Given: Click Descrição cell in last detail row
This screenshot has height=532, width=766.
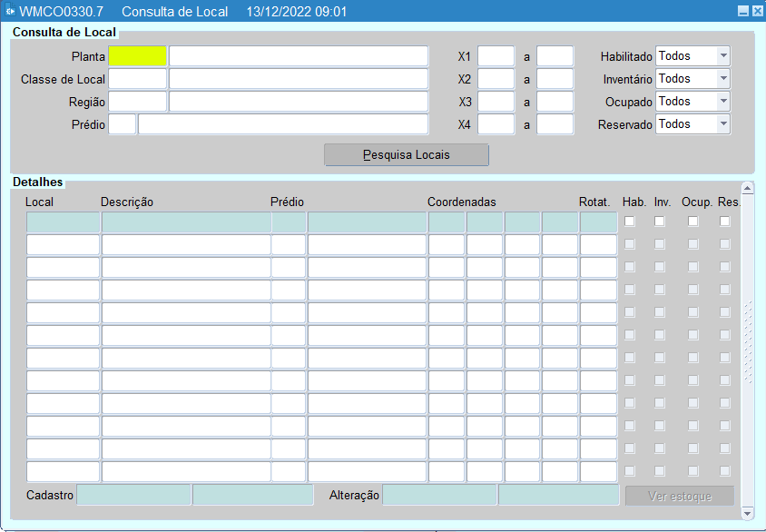Looking at the screenshot, I should coord(186,472).
